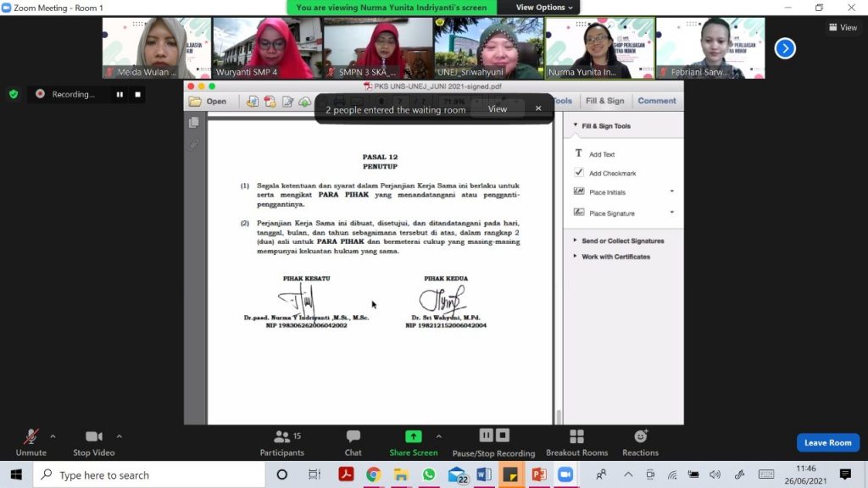Viewport: 868px width, 488px height.
Task: Click Open in the PDF toolbar
Action: (x=209, y=102)
